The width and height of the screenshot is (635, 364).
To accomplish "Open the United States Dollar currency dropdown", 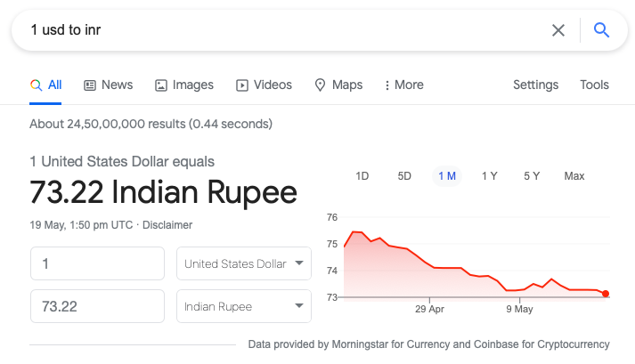I will (x=244, y=263).
